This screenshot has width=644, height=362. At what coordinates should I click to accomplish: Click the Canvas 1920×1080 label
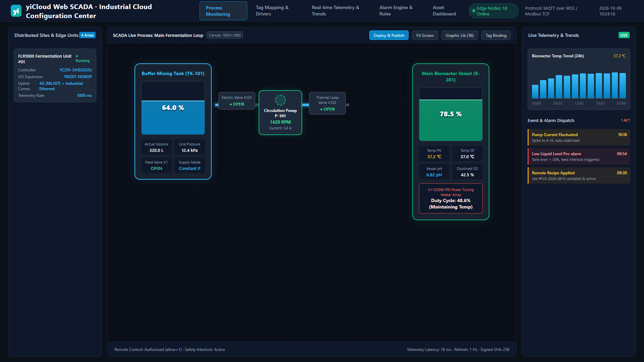[x=225, y=35]
